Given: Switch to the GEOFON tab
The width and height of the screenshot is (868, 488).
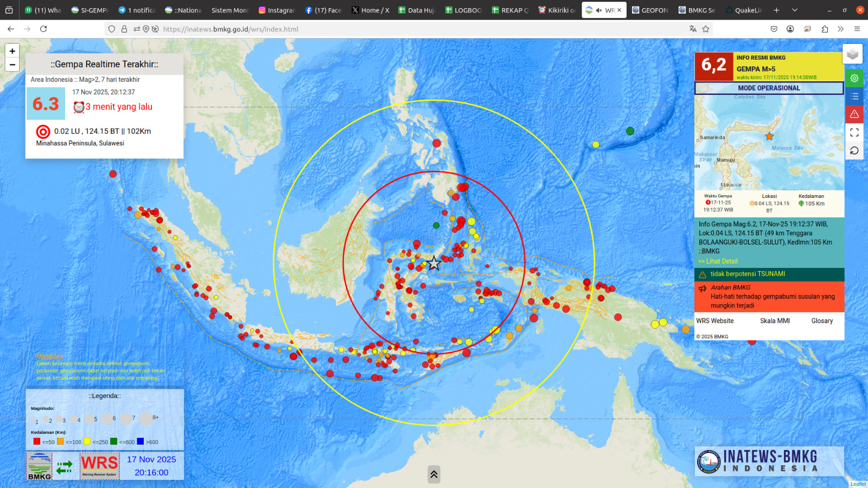Looking at the screenshot, I should coord(650,10).
